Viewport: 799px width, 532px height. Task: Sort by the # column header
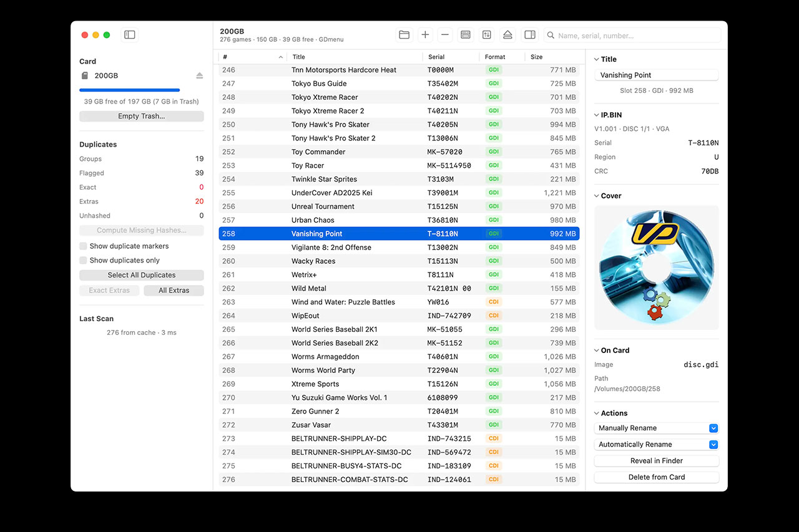[x=253, y=57]
